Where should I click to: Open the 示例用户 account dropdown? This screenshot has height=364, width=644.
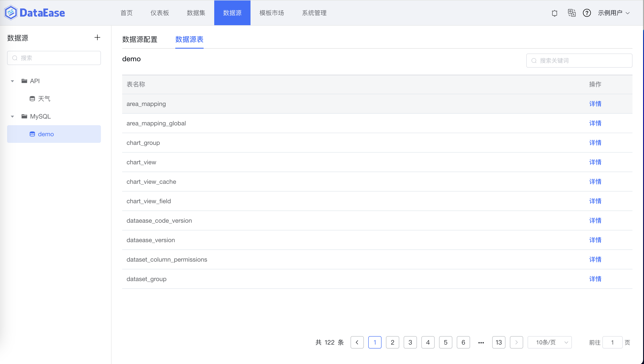613,13
